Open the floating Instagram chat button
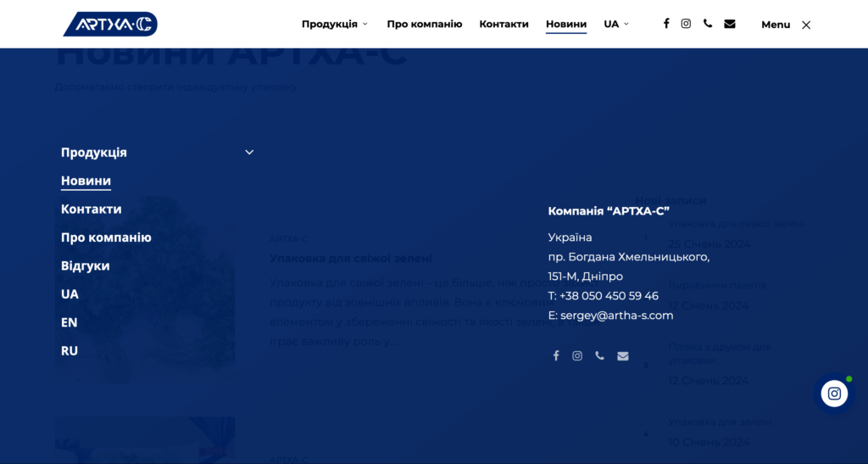 click(834, 394)
